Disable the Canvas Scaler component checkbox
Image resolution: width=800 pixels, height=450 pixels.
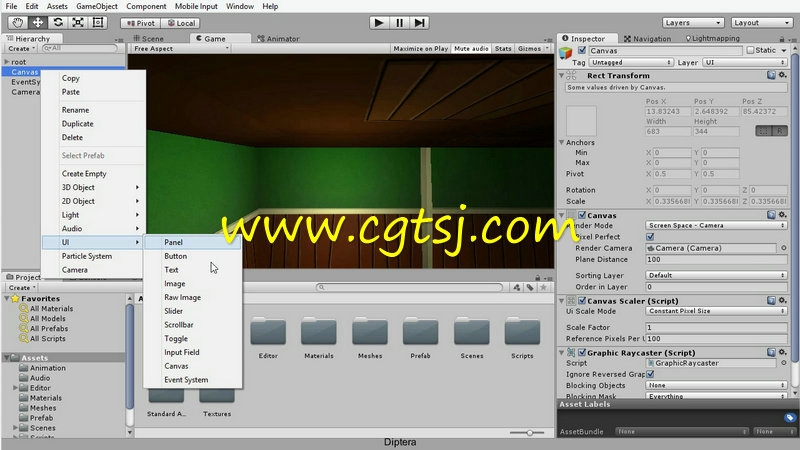(x=582, y=301)
